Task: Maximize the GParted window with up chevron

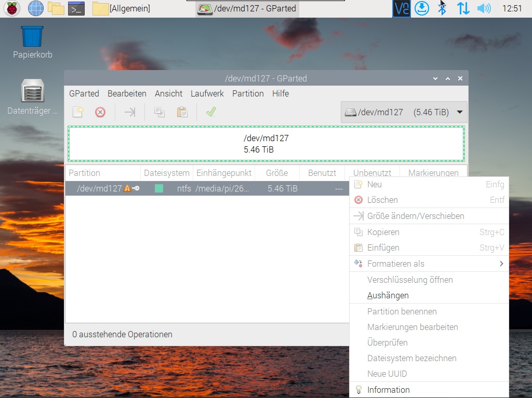Action: click(x=448, y=79)
